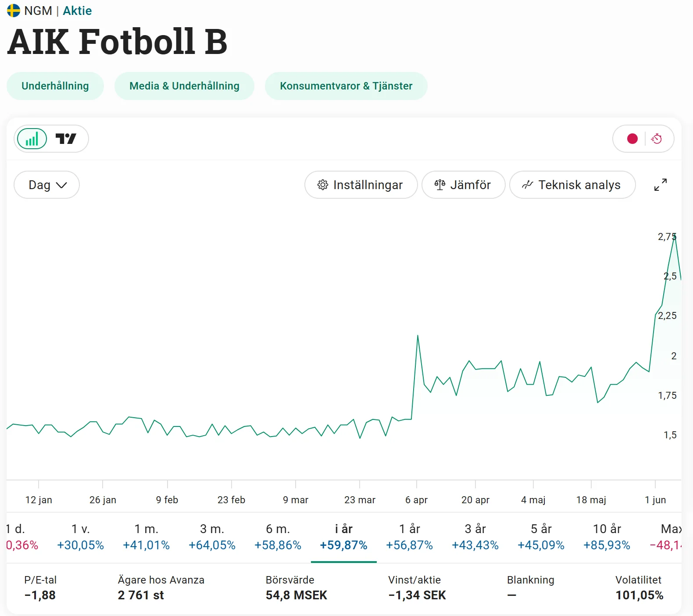The height and width of the screenshot is (616, 693).
Task: Open Konsumentvaror & Tjänster tag
Action: (x=346, y=86)
